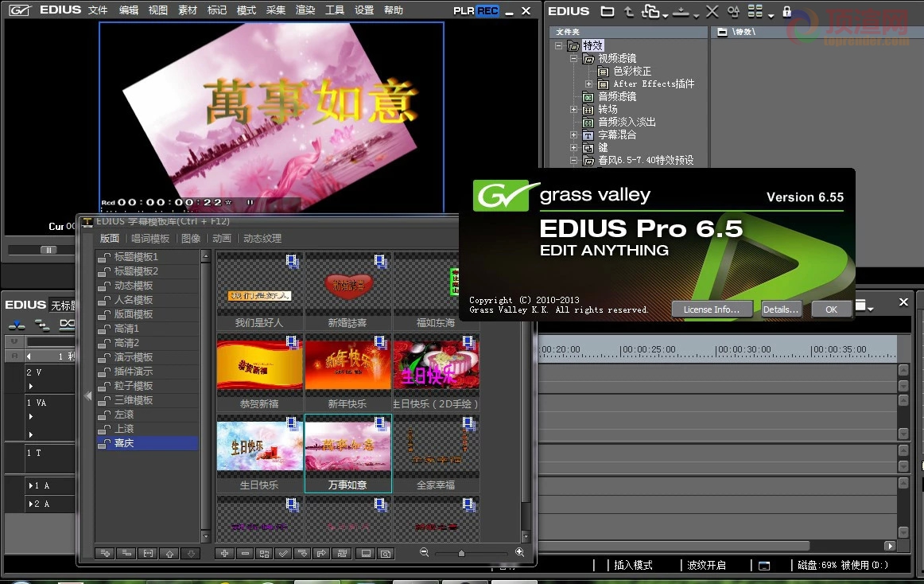This screenshot has width=924, height=584.
Task: Select 音频滤镜 in the effects tree
Action: (x=617, y=96)
